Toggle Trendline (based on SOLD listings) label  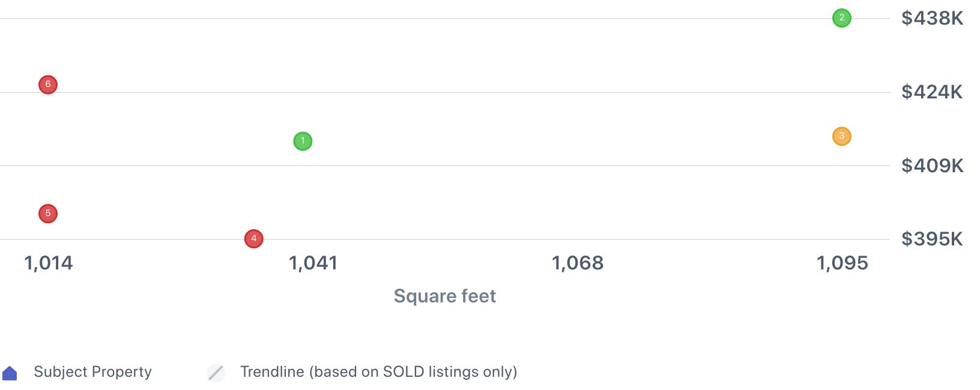click(x=378, y=372)
